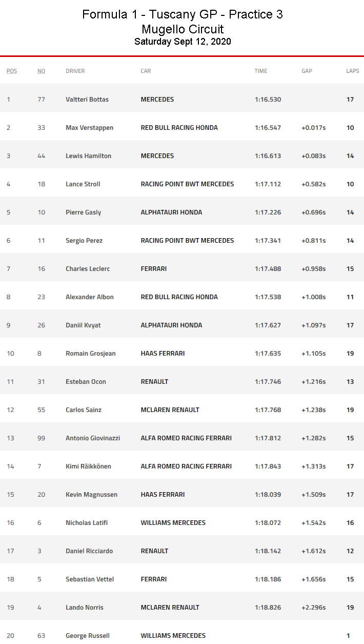Select Charles Leclerc in the table
Image resolution: width=364 pixels, height=644 pixels.
pyautogui.click(x=88, y=269)
